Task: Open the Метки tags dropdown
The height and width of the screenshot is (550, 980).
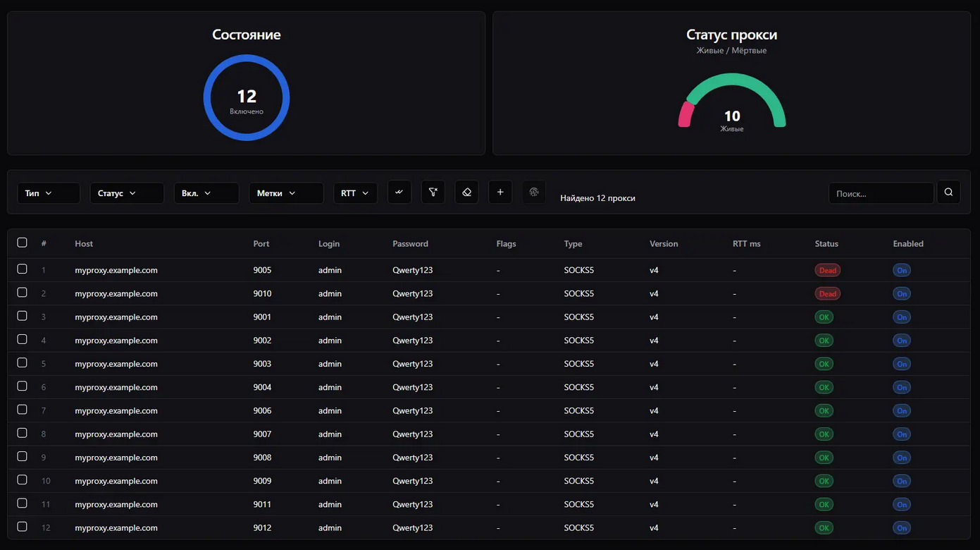Action: [x=286, y=193]
